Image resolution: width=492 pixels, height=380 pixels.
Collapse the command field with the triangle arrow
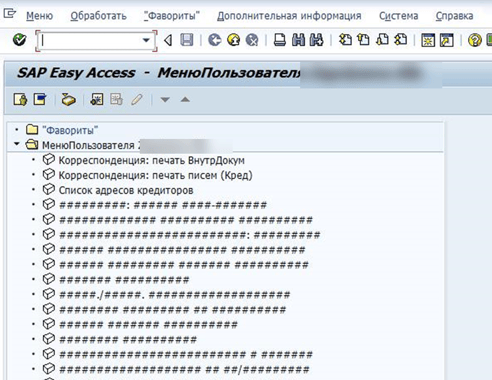point(168,41)
